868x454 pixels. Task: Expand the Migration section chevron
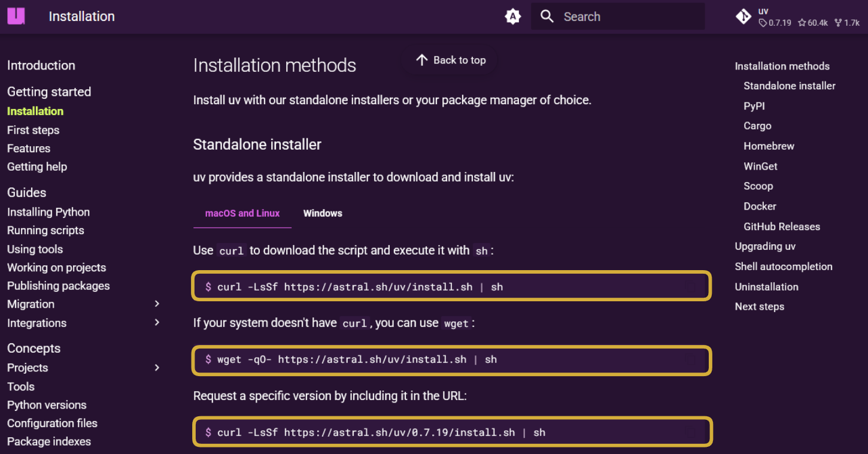tap(157, 304)
